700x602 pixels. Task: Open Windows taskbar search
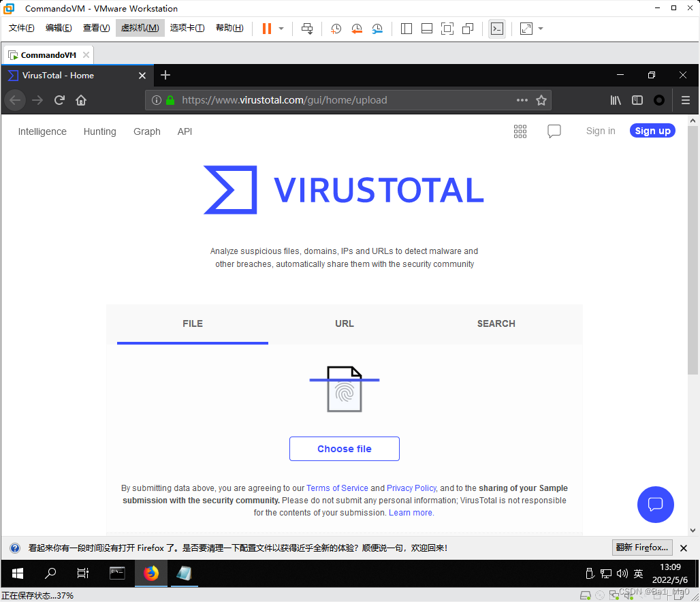(x=50, y=573)
